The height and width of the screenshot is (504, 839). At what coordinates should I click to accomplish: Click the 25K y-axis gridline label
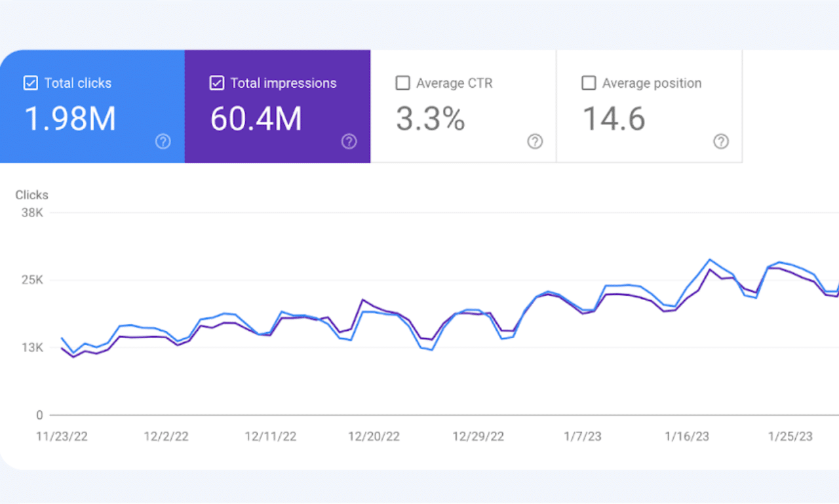(31, 280)
